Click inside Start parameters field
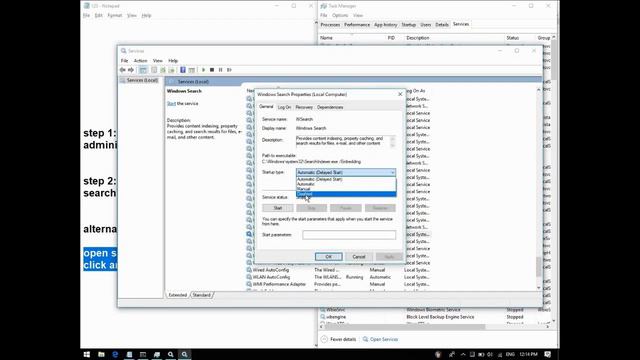Image resolution: width=640 pixels, height=360 pixels. point(349,235)
